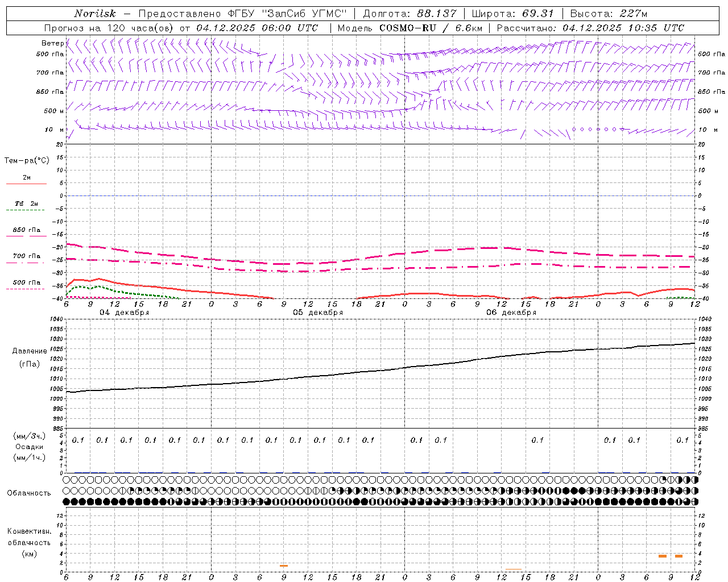Click the 'Давление' pressure panel label

point(30,351)
